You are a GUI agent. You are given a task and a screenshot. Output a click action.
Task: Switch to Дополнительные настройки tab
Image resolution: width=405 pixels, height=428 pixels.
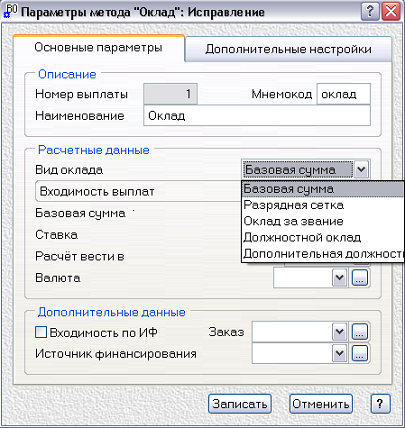(288, 49)
